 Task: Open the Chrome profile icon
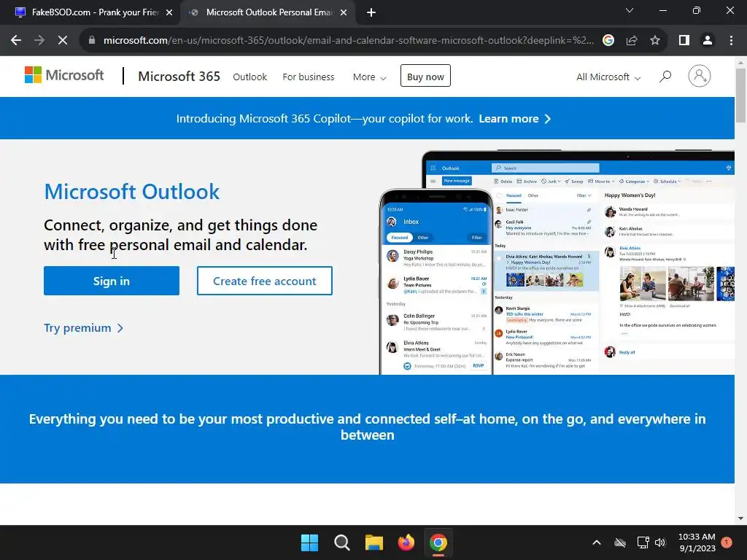[x=708, y=41]
